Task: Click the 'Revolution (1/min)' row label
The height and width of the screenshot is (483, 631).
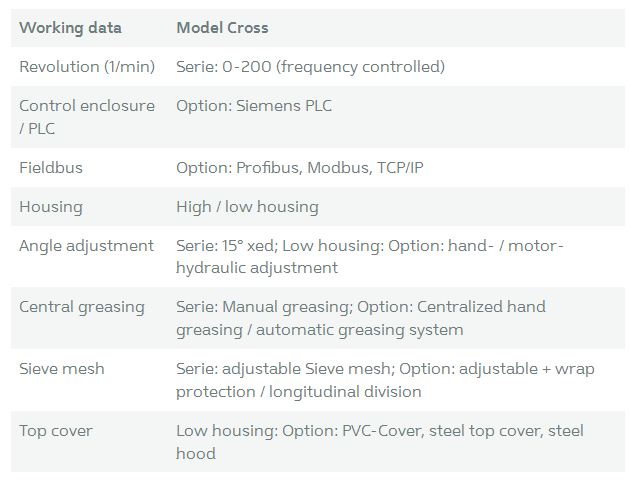Action: pyautogui.click(x=87, y=67)
